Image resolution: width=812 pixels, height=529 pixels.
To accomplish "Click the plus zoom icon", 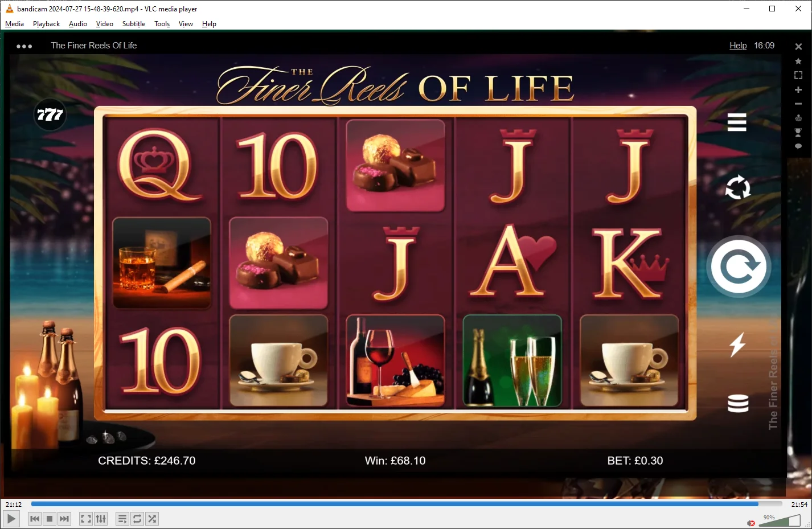I will [798, 90].
